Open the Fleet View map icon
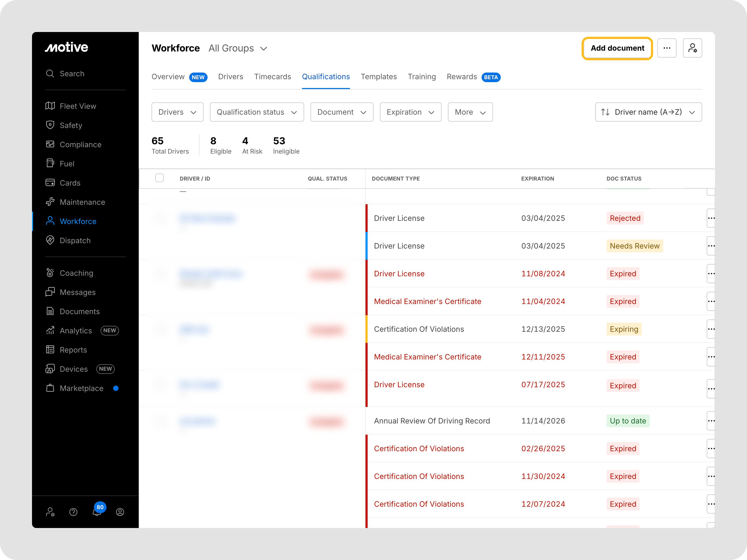 [50, 106]
